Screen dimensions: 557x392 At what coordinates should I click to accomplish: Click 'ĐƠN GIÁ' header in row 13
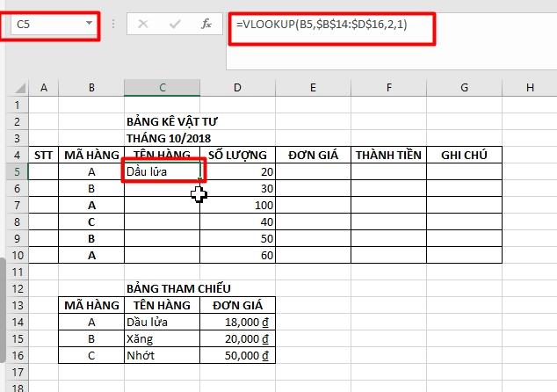(237, 306)
